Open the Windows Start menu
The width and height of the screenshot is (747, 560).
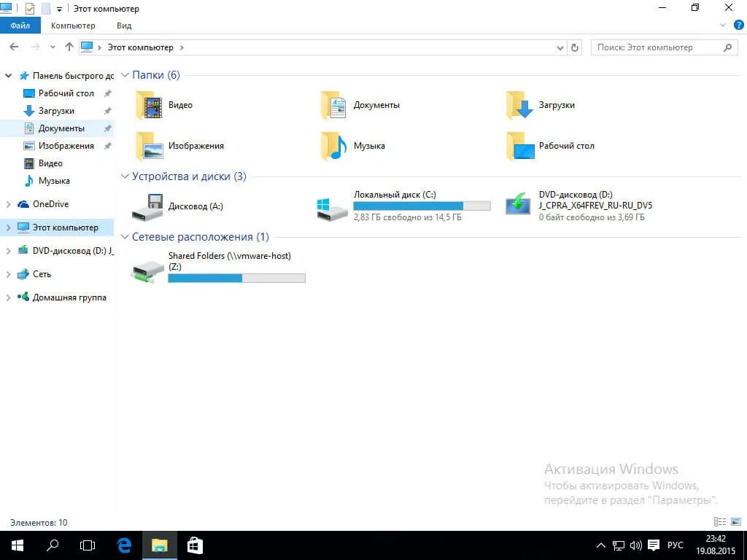[x=18, y=545]
